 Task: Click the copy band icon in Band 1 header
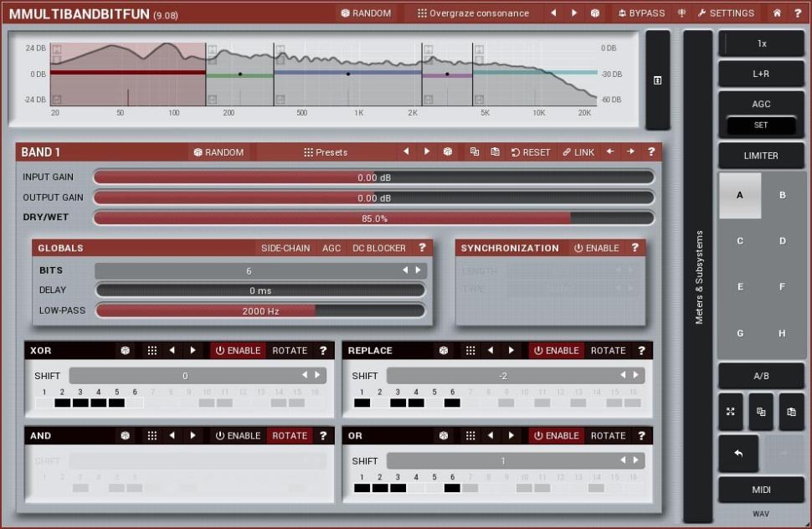click(x=475, y=152)
